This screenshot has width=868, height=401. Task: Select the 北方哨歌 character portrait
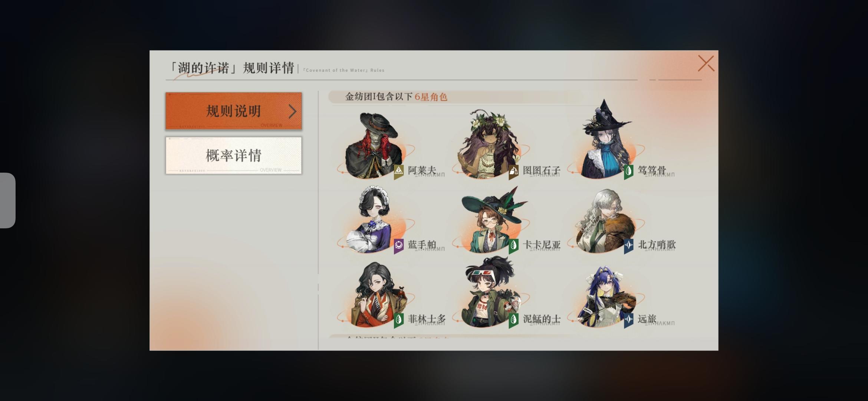[x=605, y=221]
